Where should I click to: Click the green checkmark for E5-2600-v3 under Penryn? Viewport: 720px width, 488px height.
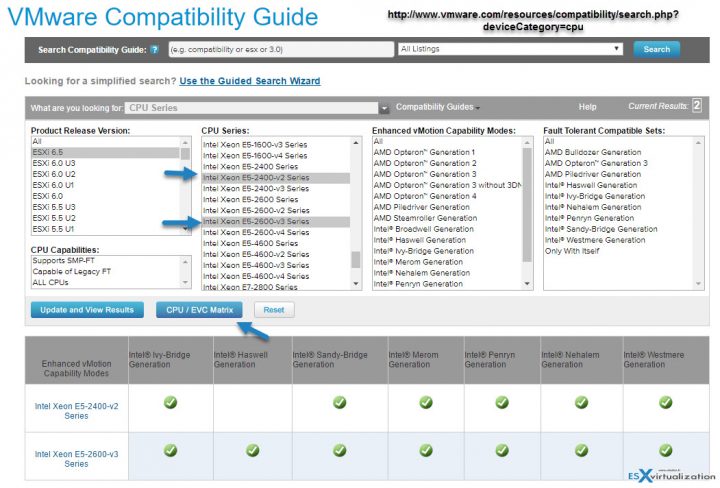click(x=502, y=450)
